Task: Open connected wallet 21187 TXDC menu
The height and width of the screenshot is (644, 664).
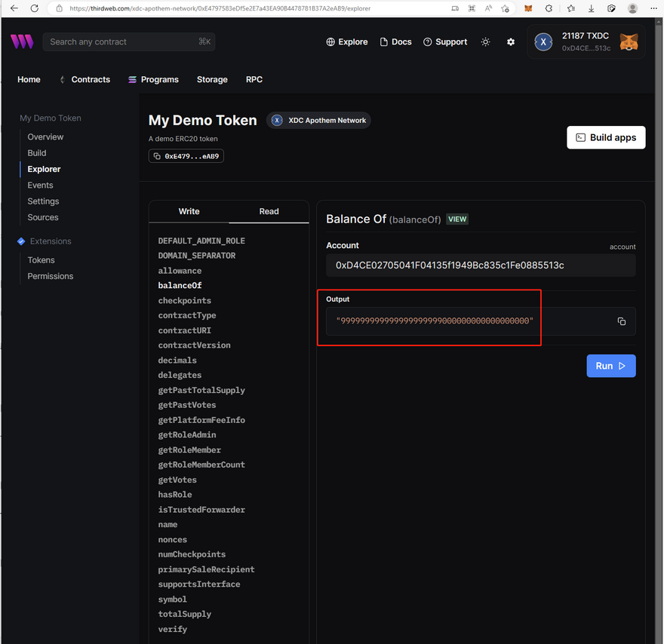Action: 587,42
